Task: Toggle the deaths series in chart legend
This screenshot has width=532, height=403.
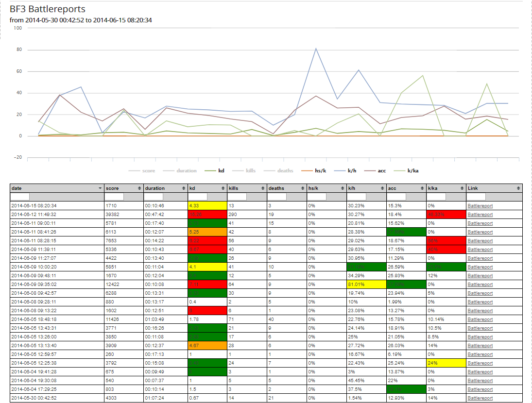Action: tap(278, 171)
